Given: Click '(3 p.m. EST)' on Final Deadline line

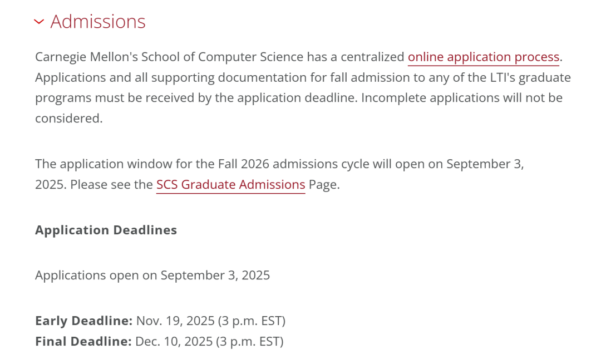Looking at the screenshot, I should click(x=250, y=341).
